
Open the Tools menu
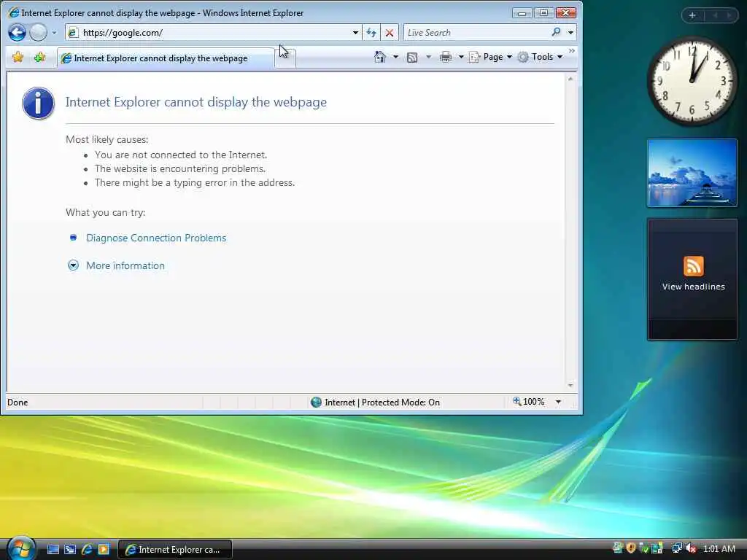pos(541,57)
